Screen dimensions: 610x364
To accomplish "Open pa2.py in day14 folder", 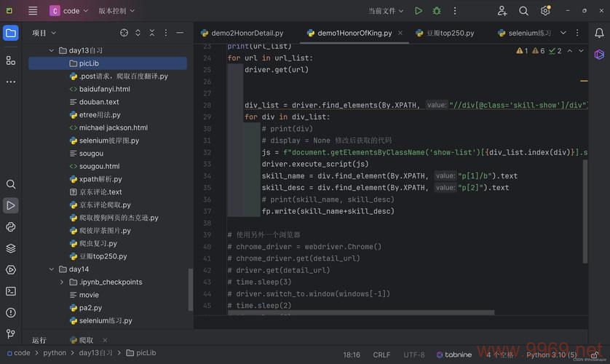I will [x=86, y=308].
